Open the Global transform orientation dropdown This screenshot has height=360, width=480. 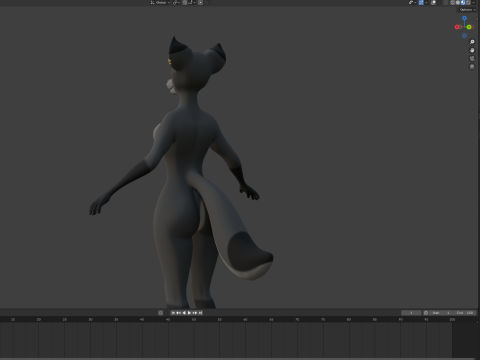pyautogui.click(x=160, y=2)
